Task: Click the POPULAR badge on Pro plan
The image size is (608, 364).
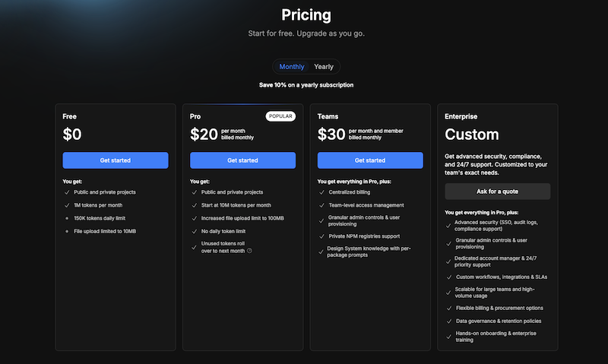Action: (x=280, y=116)
